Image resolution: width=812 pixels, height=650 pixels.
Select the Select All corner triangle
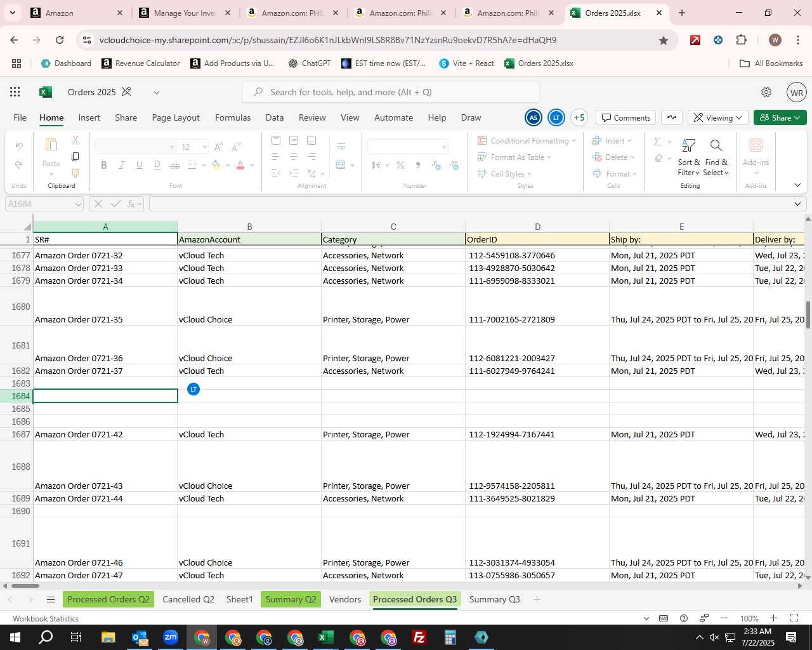(x=27, y=227)
